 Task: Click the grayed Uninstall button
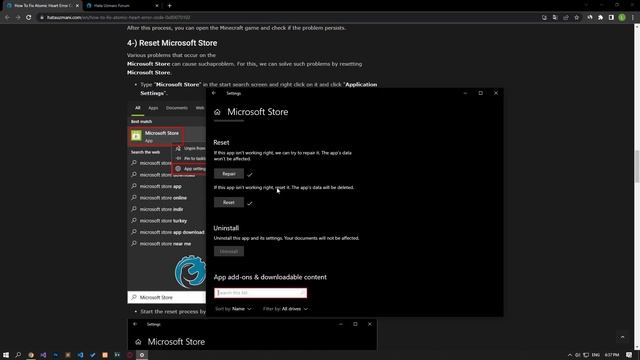click(x=229, y=251)
